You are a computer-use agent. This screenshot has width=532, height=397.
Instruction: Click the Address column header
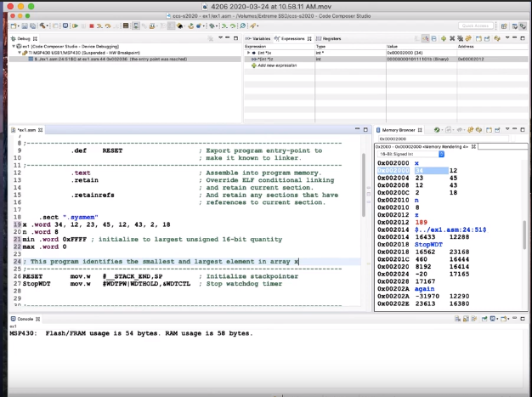466,47
